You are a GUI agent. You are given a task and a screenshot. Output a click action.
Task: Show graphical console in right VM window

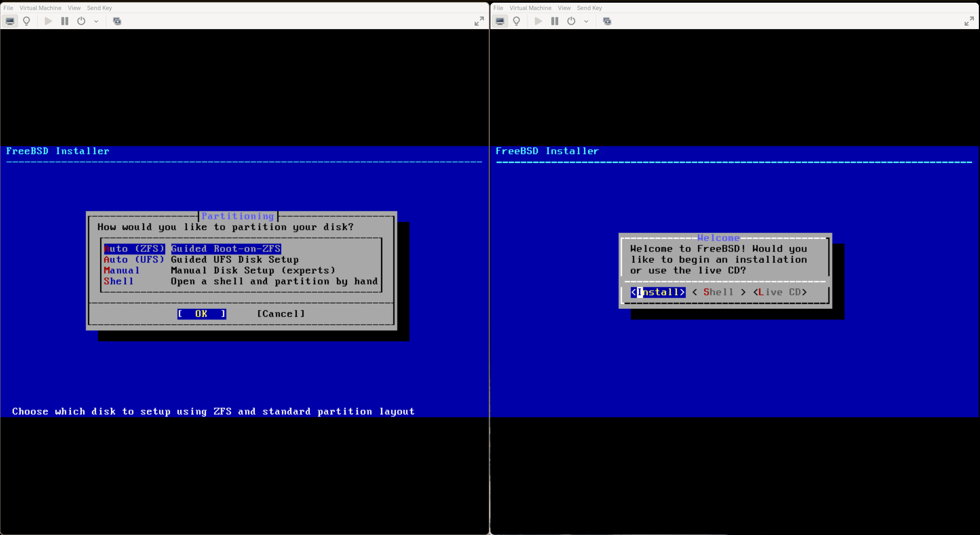coord(500,21)
